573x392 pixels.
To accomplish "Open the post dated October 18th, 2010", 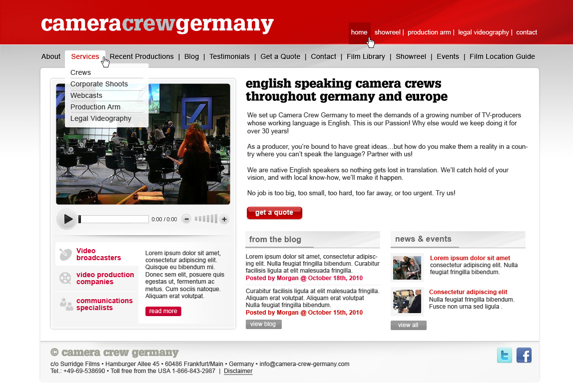I will 304,278.
